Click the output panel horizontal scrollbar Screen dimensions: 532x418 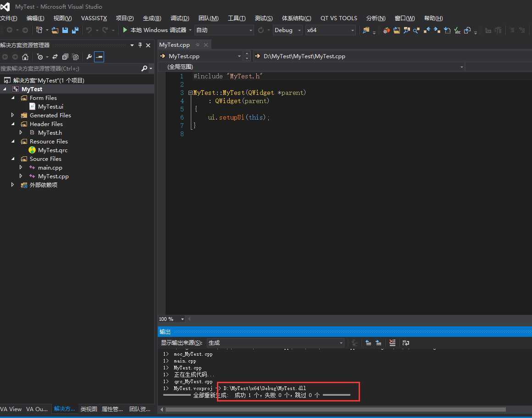pyautogui.click(x=336, y=410)
